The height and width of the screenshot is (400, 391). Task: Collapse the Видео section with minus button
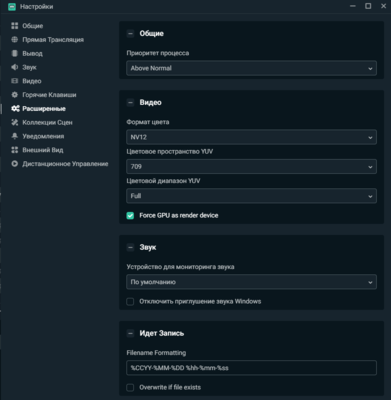(131, 102)
